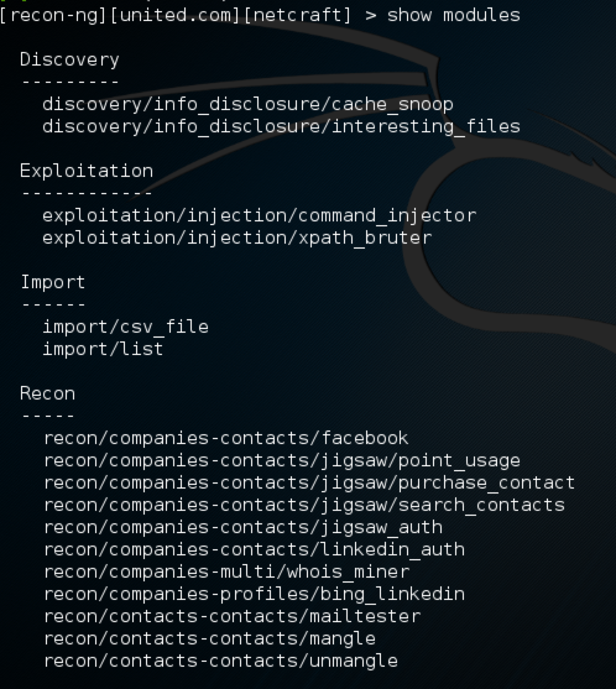616x689 pixels.
Task: Select the mailtester module line
Action: pyautogui.click(x=232, y=616)
